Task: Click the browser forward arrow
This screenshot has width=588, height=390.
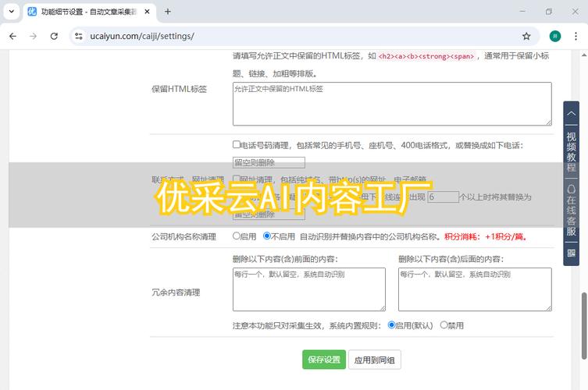Action: 34,37
